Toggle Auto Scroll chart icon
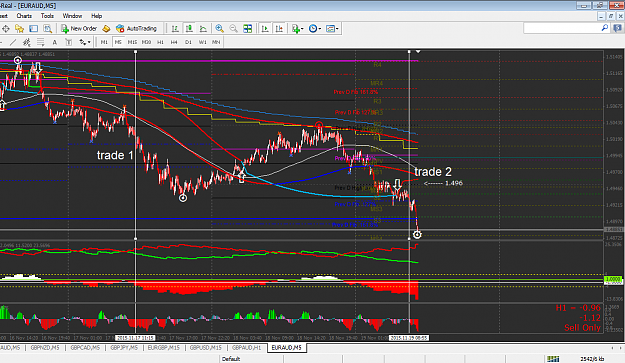The image size is (625, 363). 265,29
